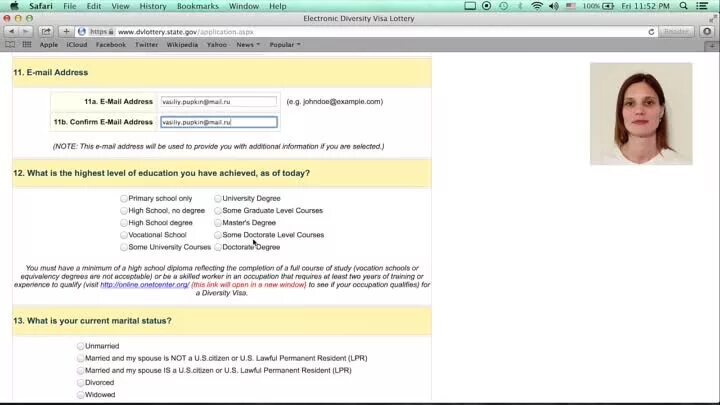The image size is (720, 405).
Task: Select Unmarried marital status
Action: tap(80, 346)
